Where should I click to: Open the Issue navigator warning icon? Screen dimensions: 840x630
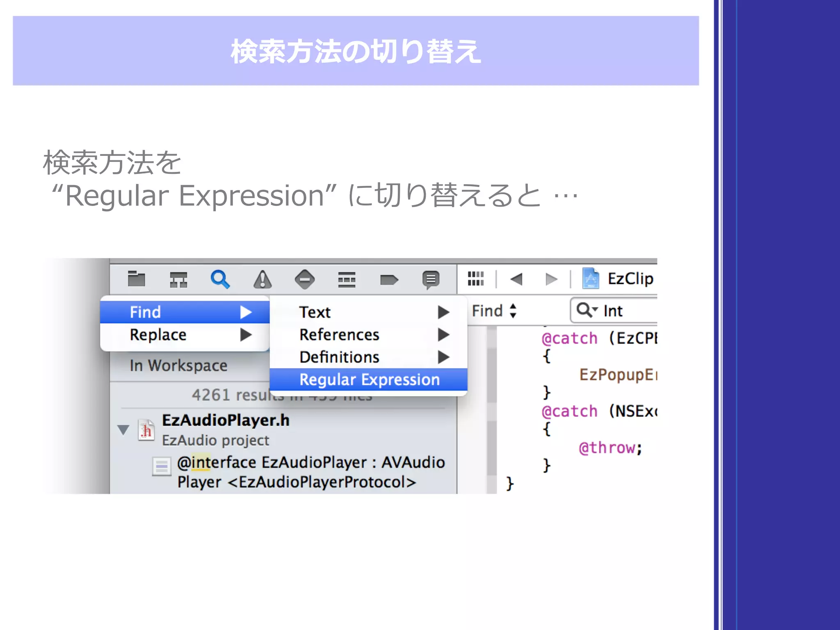pyautogui.click(x=262, y=279)
